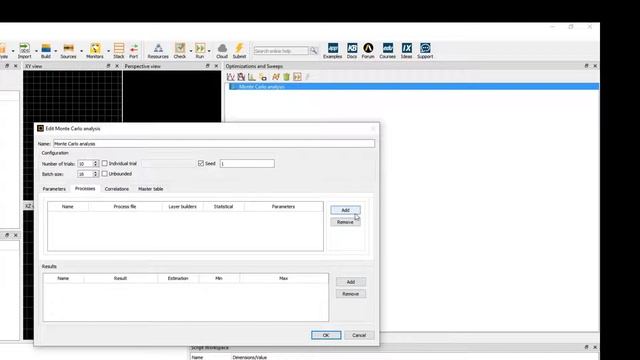
Task: Open the Monitors dropdown arrow
Action: (x=108, y=51)
